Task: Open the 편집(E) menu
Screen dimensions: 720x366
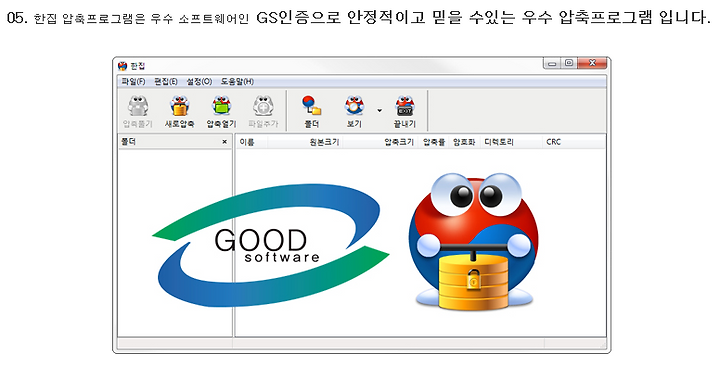Action: pyautogui.click(x=166, y=82)
